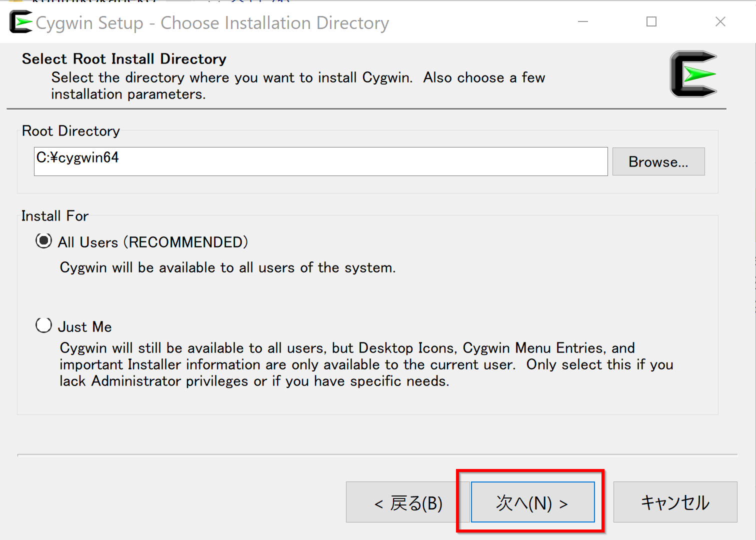Open the Browse... directory dialog

(x=658, y=161)
